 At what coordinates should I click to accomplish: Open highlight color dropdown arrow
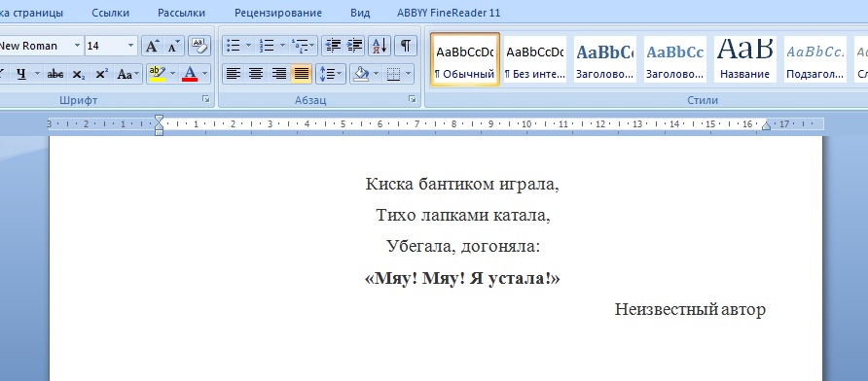[x=172, y=74]
